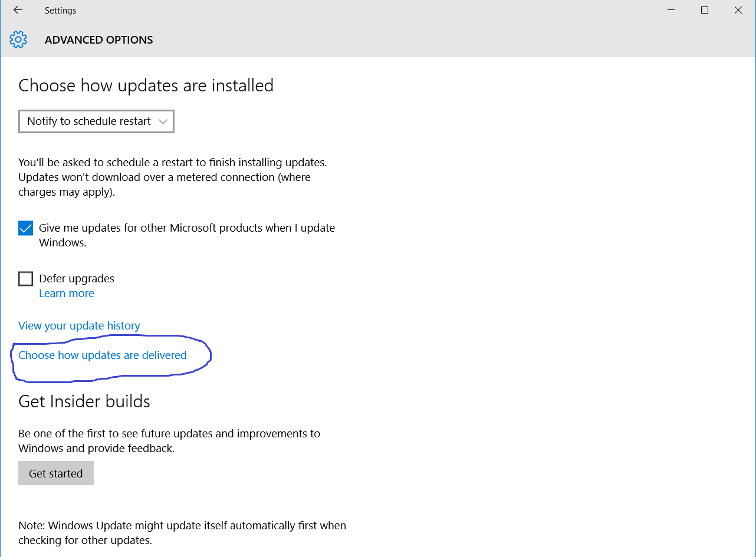Open View your update history

click(79, 326)
